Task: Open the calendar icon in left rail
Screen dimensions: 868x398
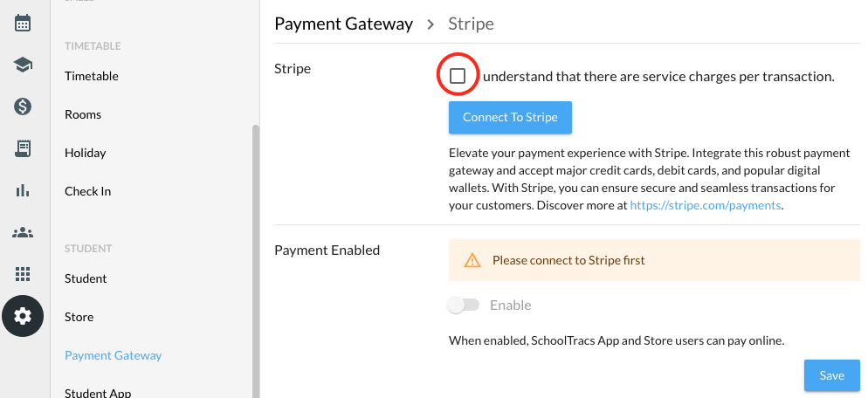Action: [23, 23]
